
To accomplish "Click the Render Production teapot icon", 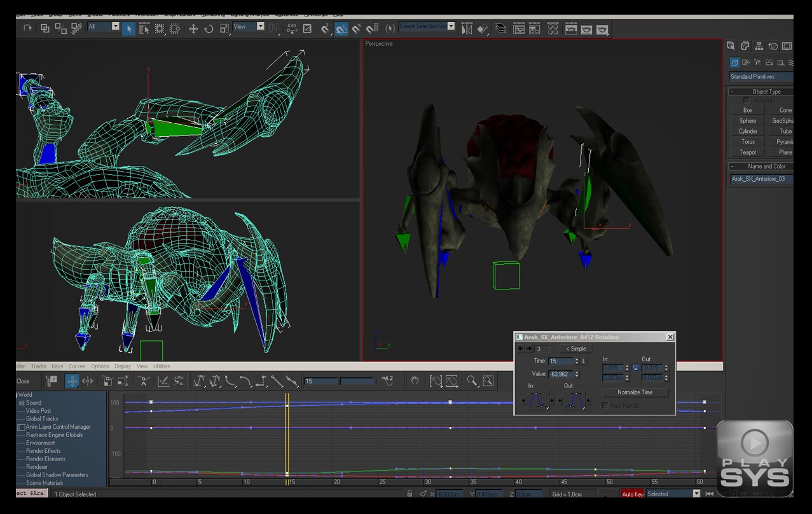I will click(x=602, y=29).
